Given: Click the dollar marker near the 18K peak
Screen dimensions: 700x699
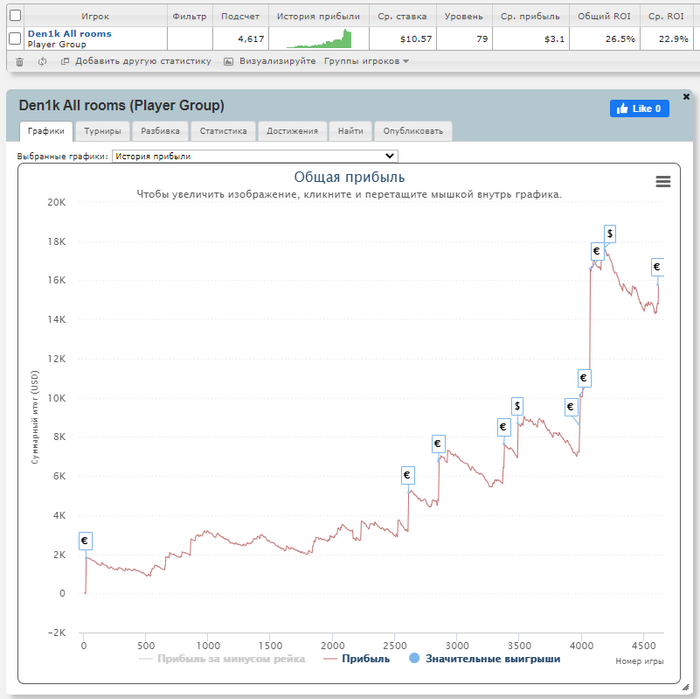Looking at the screenshot, I should point(610,233).
